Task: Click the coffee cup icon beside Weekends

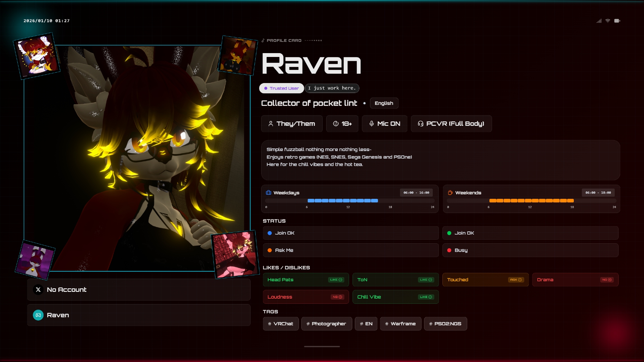Action: (450, 192)
